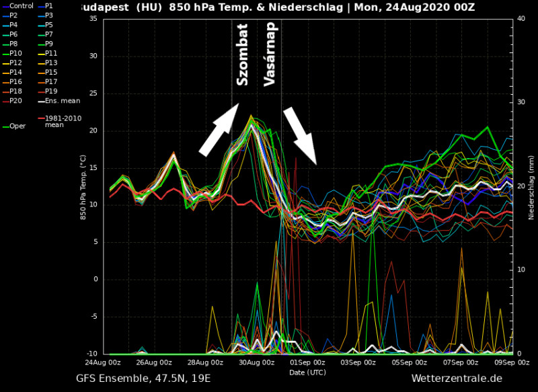Screen dimensions: 538x392
Task: Click the -5 value on temperature axis
Action: [93, 317]
